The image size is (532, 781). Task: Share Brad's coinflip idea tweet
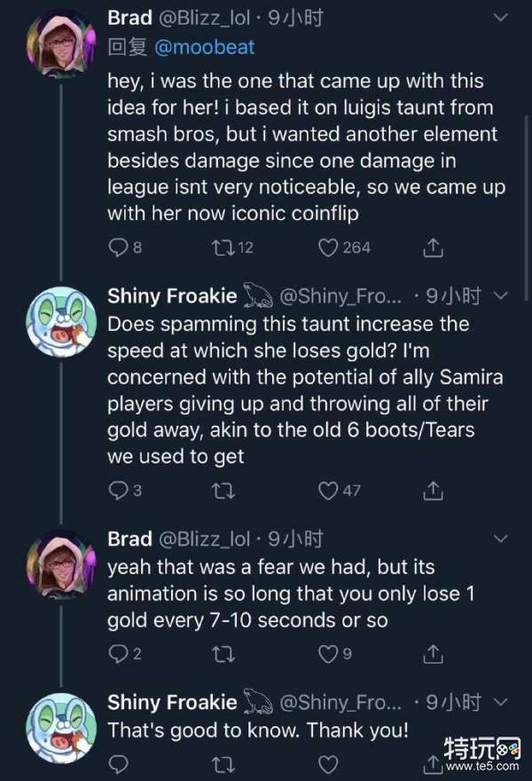point(433,248)
